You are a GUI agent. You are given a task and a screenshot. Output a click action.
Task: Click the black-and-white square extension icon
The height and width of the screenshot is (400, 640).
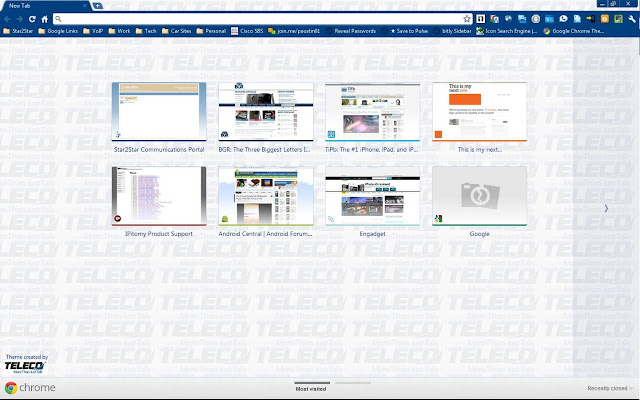(481, 19)
